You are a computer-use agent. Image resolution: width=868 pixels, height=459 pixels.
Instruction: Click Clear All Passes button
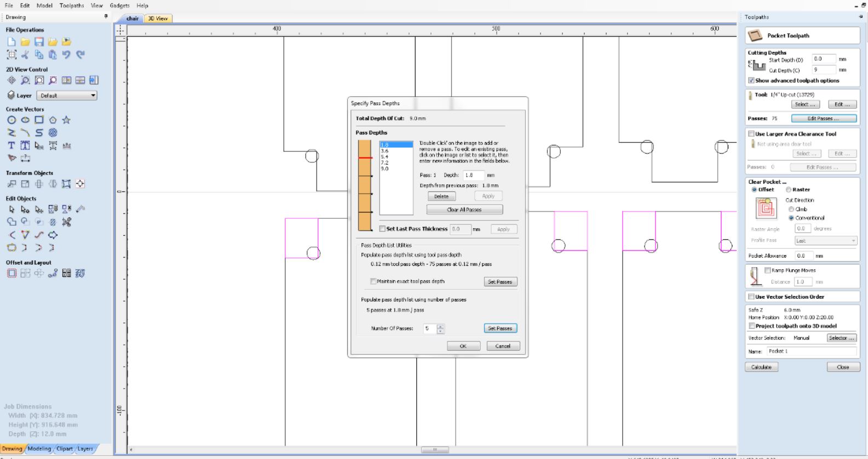464,210
